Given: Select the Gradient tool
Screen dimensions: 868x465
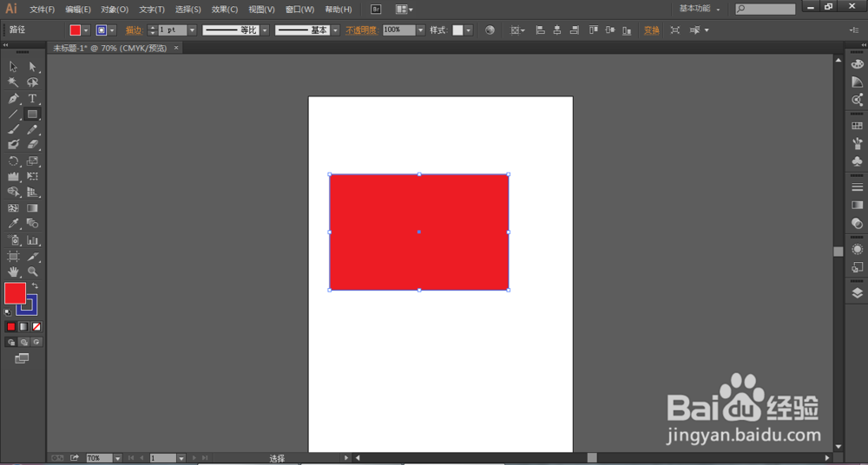Looking at the screenshot, I should 33,208.
